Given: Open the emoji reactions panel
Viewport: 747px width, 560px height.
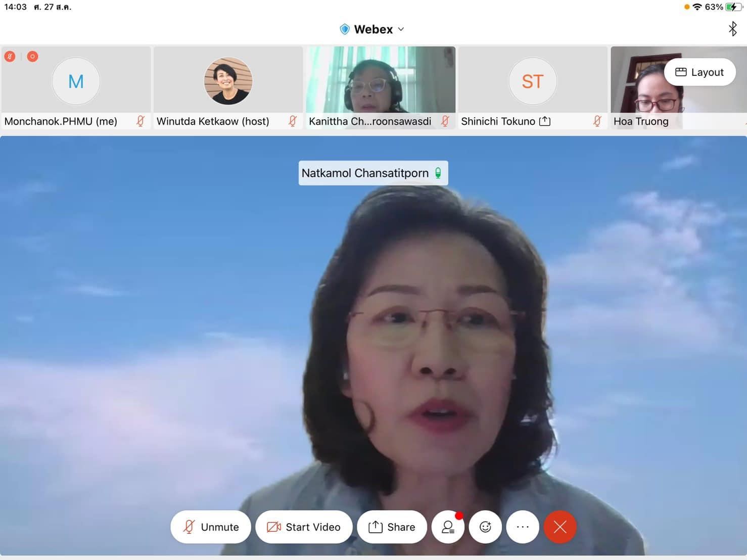Looking at the screenshot, I should (485, 527).
